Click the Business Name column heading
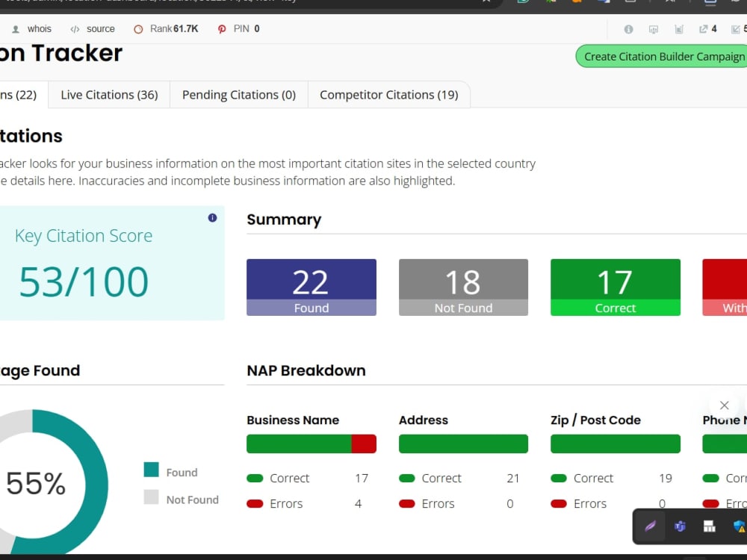Screen dimensions: 747x560 coord(293,420)
